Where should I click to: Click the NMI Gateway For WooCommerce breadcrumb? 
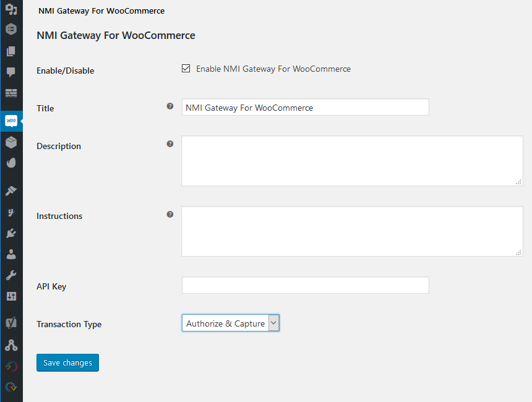click(x=101, y=11)
